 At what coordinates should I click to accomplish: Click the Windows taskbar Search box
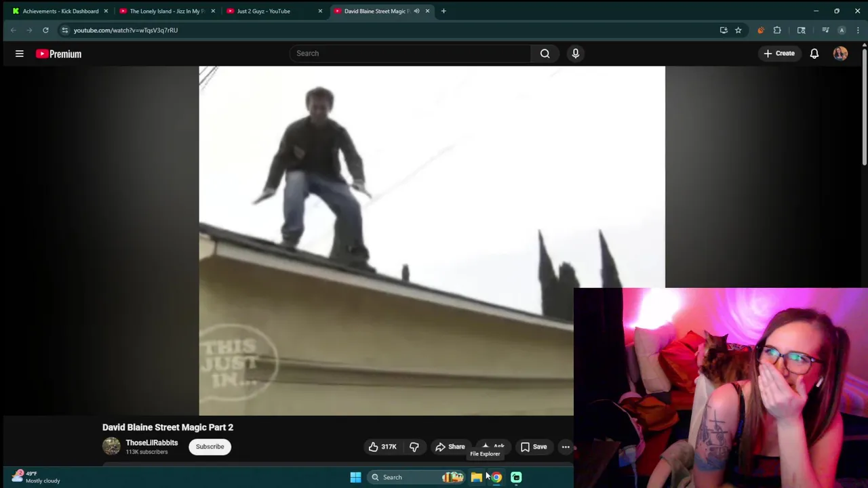pos(415,477)
